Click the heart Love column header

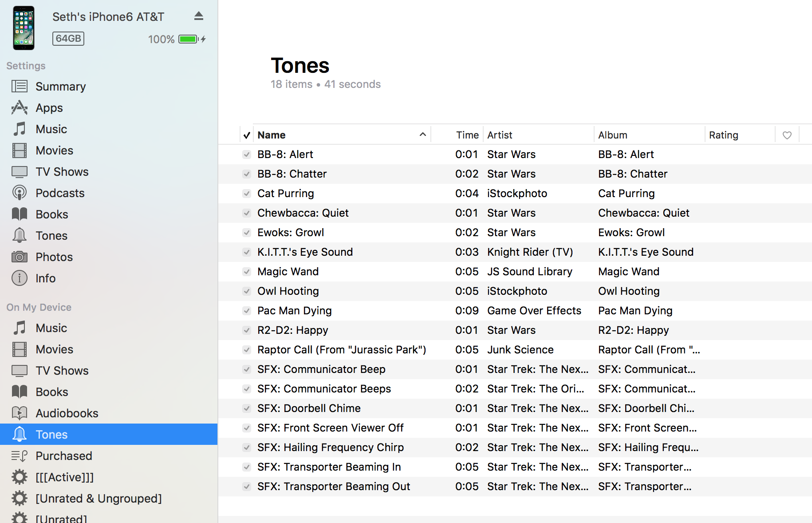coord(787,135)
